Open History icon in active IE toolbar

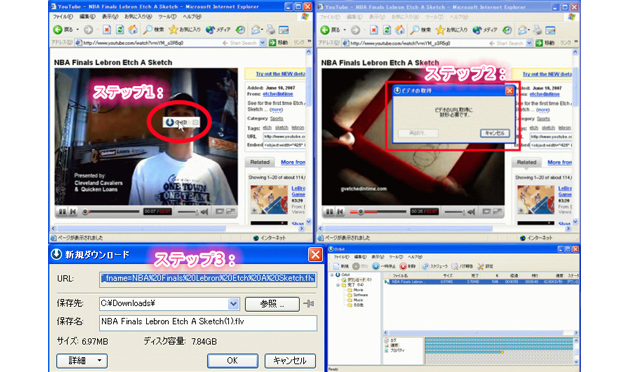[x=240, y=30]
